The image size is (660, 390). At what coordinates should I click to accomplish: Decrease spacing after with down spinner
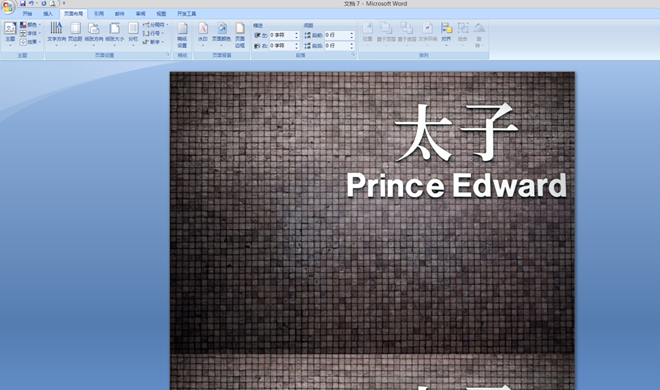352,48
